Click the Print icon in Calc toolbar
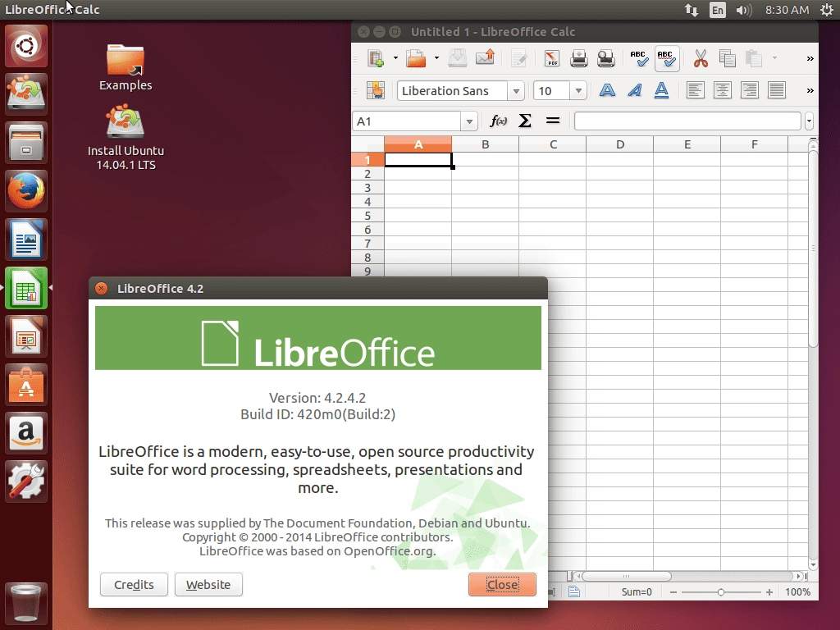840x630 pixels. (578, 58)
